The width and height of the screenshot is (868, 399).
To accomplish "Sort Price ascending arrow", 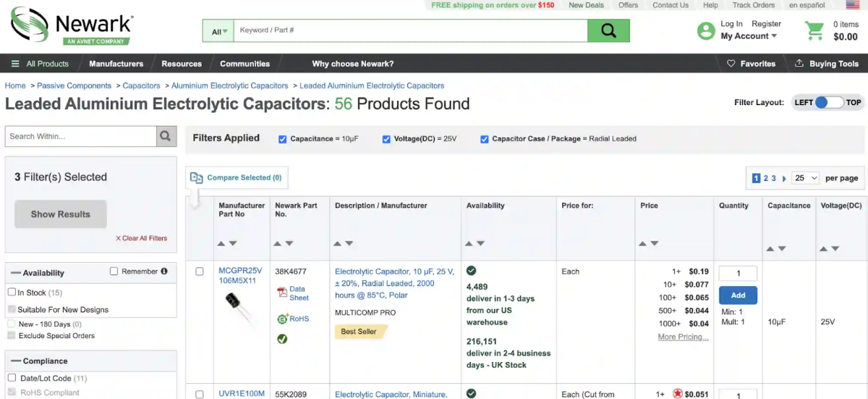I will 644,243.
